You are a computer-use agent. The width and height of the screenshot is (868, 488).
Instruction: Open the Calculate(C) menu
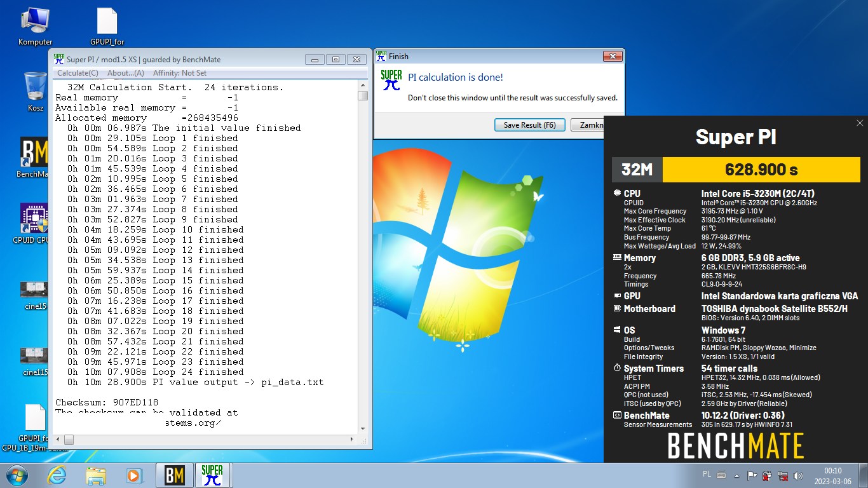(x=78, y=73)
